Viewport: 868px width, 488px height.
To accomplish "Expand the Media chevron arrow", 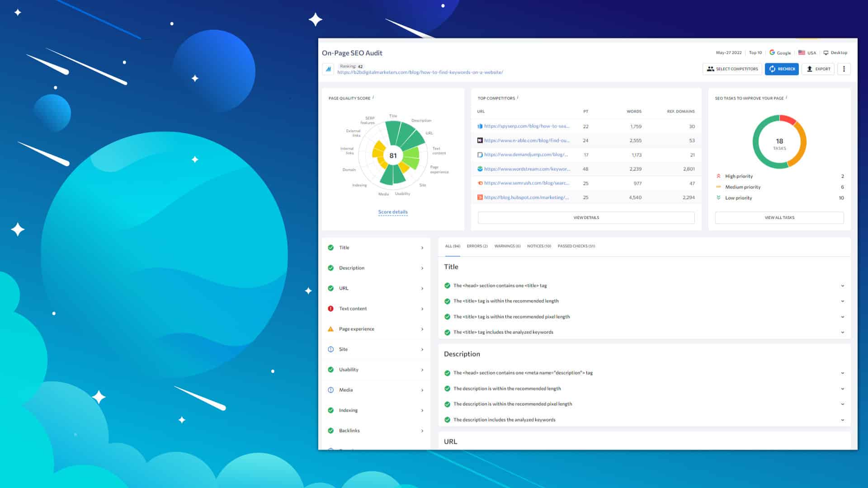I will pos(422,390).
